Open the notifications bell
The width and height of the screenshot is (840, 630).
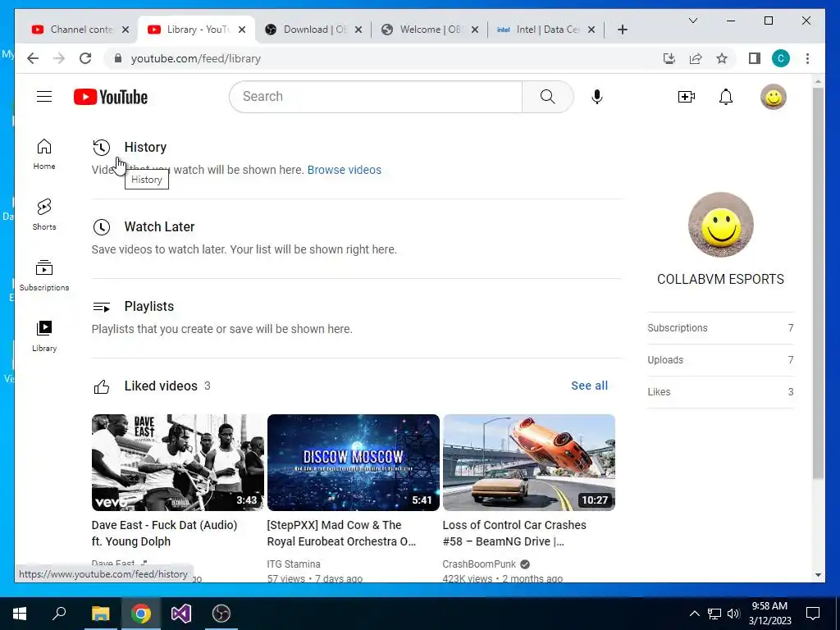tap(726, 97)
